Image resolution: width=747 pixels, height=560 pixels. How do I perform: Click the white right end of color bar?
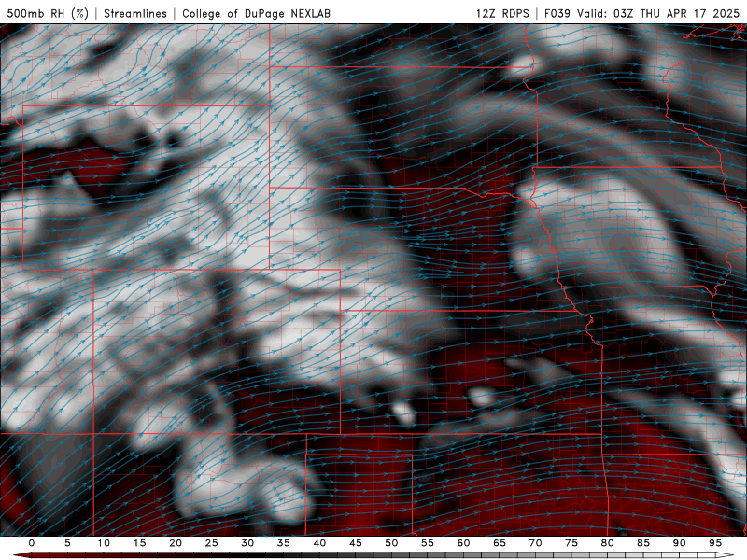tap(725, 555)
